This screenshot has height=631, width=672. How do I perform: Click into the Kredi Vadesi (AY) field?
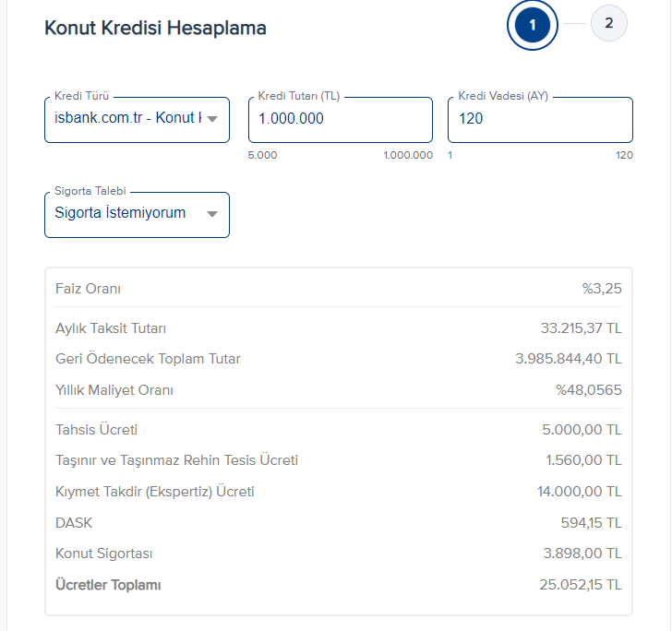coord(540,119)
